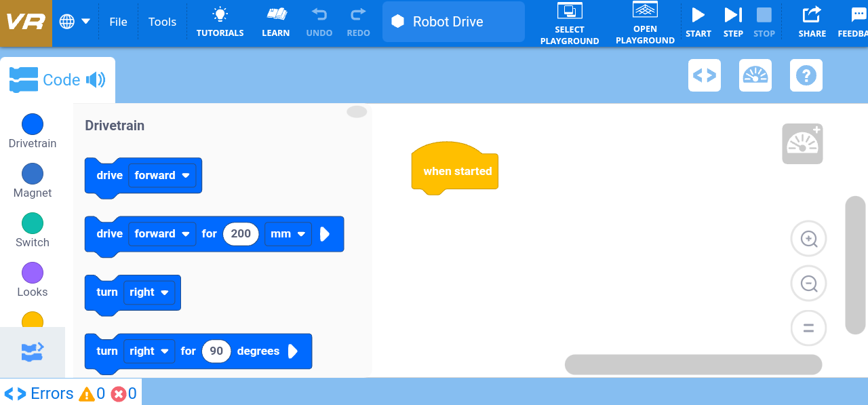The height and width of the screenshot is (405, 868).
Task: Undo the last action
Action: (x=319, y=22)
